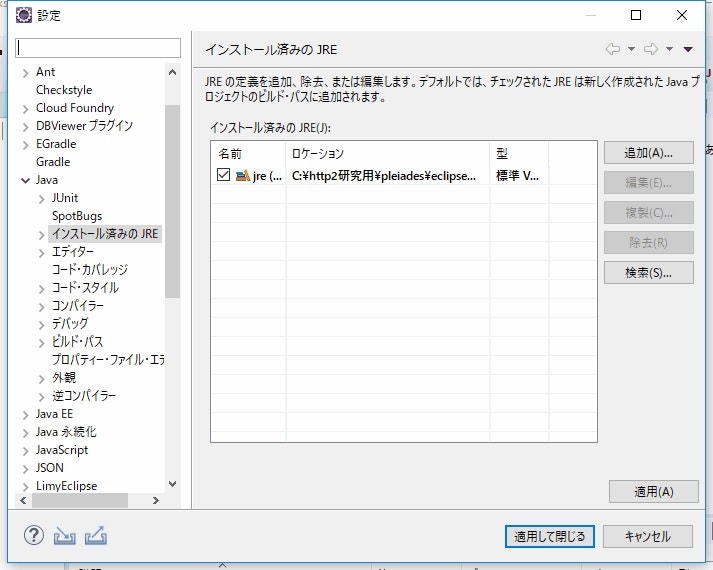Click 適用して閉じる button
Screen dimensions: 713x570
[x=549, y=536]
